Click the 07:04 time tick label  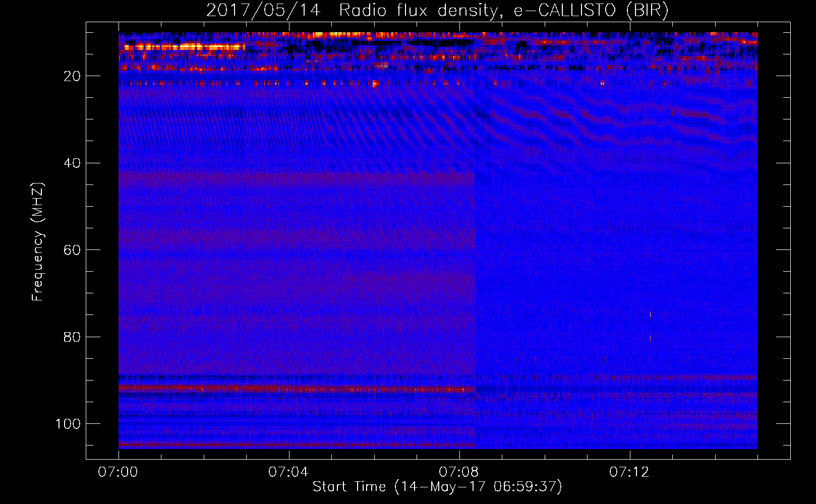288,472
